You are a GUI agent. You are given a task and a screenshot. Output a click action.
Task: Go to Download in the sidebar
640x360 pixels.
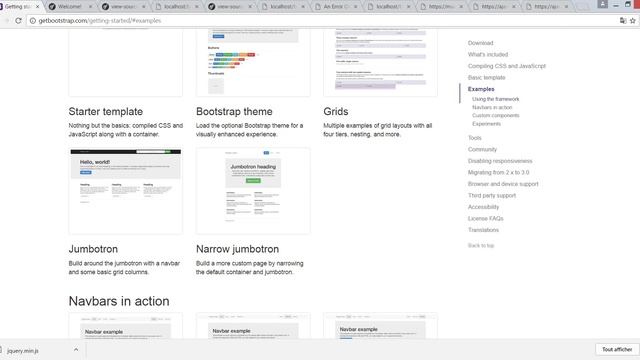(x=480, y=43)
